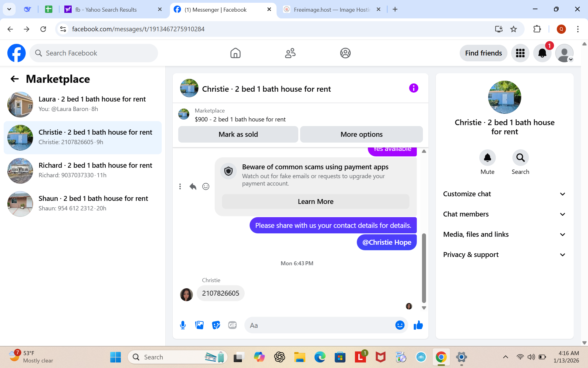The width and height of the screenshot is (588, 368).
Task: Open notifications bell in top bar
Action: point(542,53)
